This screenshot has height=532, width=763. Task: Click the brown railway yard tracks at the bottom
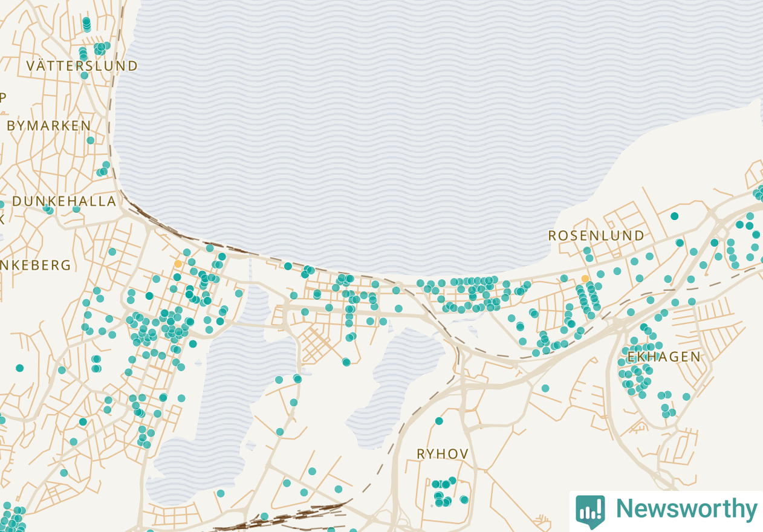[x=284, y=516]
